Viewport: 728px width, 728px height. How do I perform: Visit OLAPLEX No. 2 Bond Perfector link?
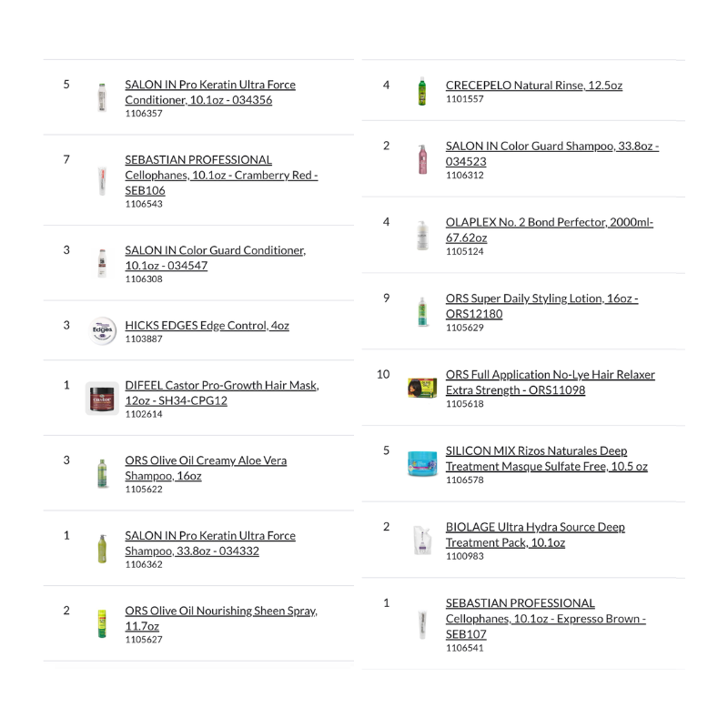coord(550,230)
